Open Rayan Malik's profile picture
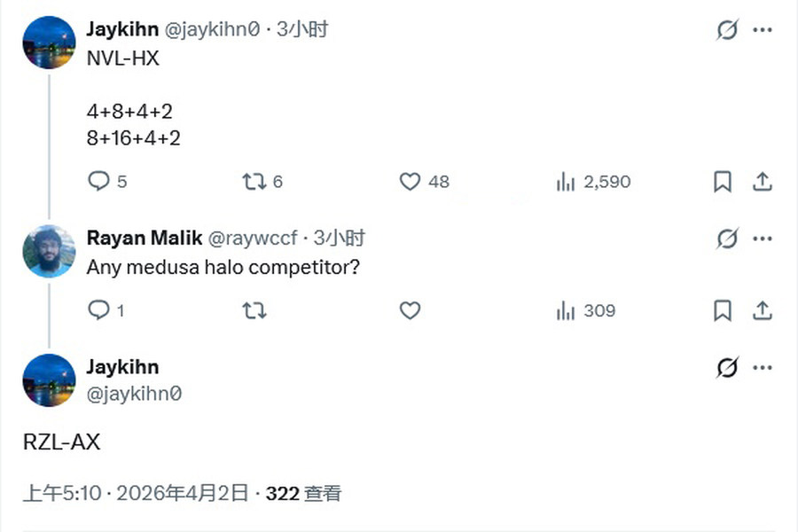 tap(49, 251)
